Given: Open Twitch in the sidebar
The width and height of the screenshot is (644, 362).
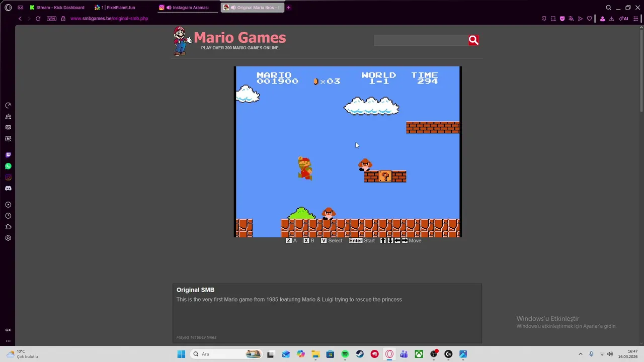Looking at the screenshot, I should click(x=8, y=155).
